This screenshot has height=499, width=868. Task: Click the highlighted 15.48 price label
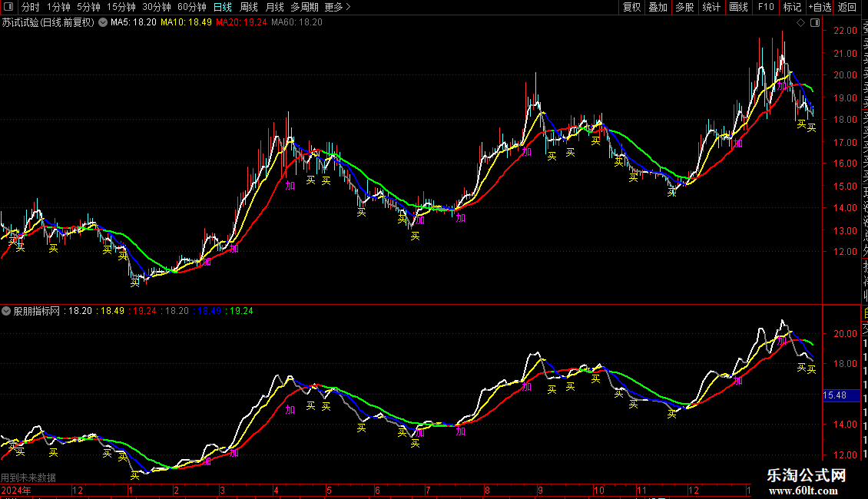tap(841, 395)
